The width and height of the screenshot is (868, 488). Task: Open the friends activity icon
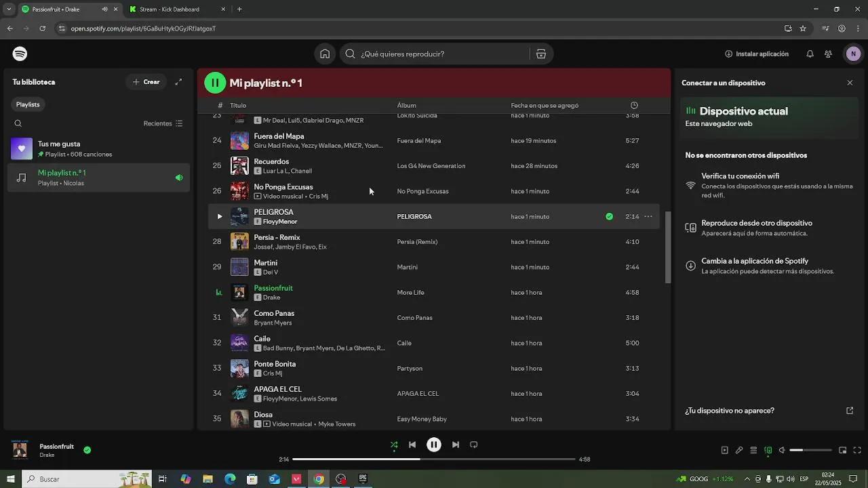tap(828, 54)
